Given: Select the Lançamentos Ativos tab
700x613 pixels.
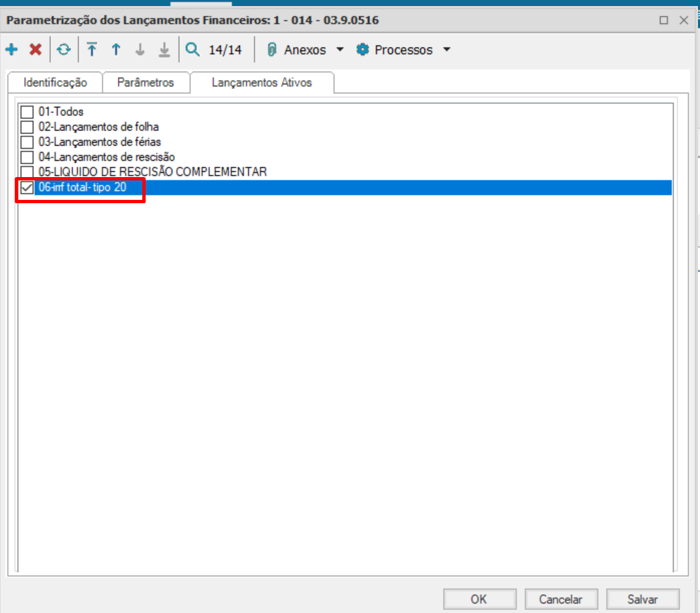Looking at the screenshot, I should (262, 82).
